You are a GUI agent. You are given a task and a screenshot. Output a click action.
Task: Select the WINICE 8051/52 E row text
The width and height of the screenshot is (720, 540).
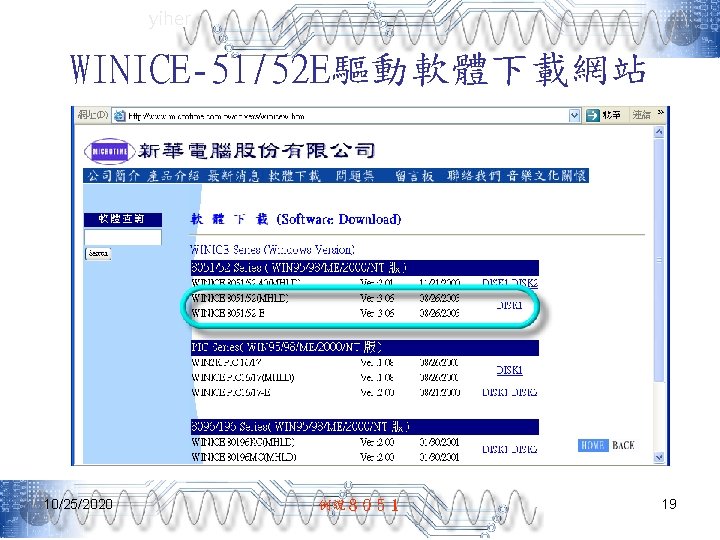point(228,313)
